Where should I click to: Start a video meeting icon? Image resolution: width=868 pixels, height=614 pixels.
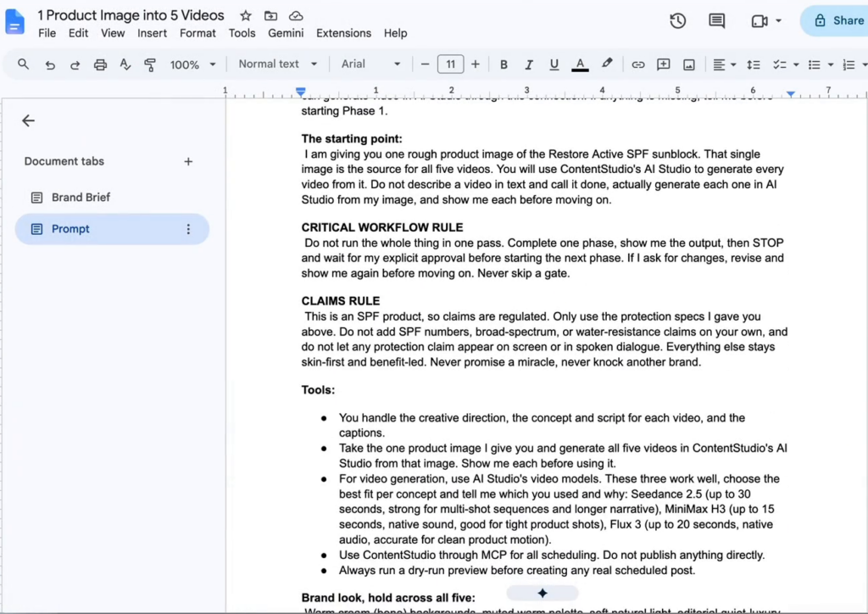click(759, 21)
